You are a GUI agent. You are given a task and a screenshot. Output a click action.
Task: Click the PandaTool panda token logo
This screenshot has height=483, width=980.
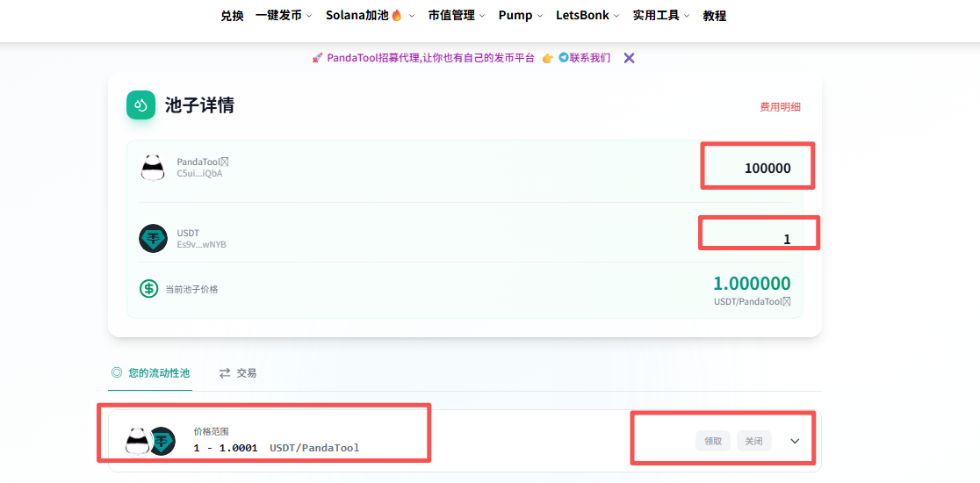[153, 167]
